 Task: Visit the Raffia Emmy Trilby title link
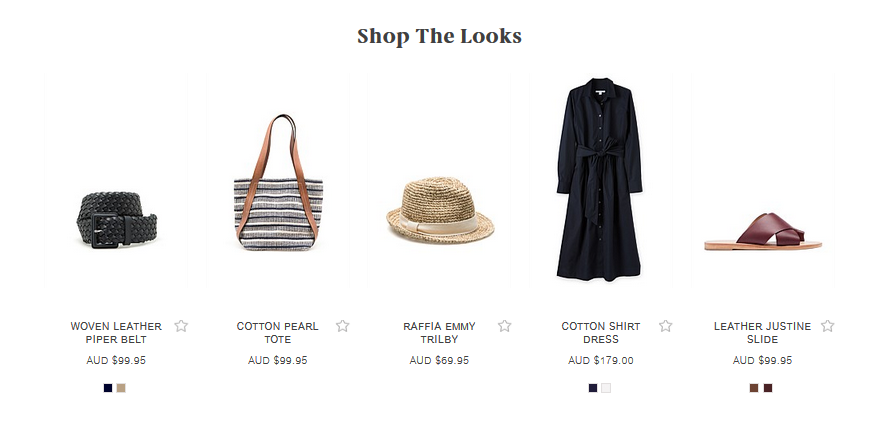coord(439,332)
